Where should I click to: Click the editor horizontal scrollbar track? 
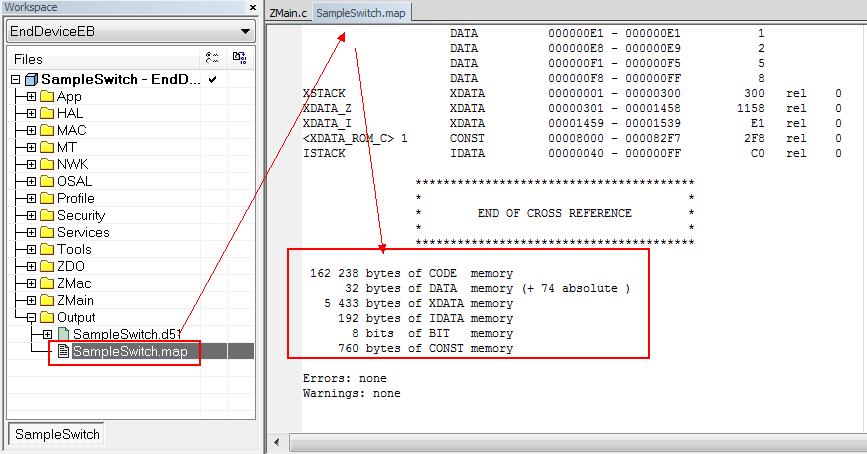click(578, 442)
